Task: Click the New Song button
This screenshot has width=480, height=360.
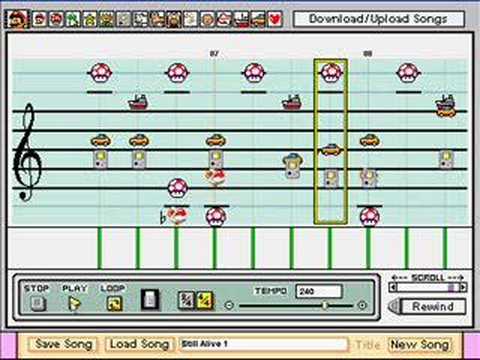Action: click(x=420, y=344)
